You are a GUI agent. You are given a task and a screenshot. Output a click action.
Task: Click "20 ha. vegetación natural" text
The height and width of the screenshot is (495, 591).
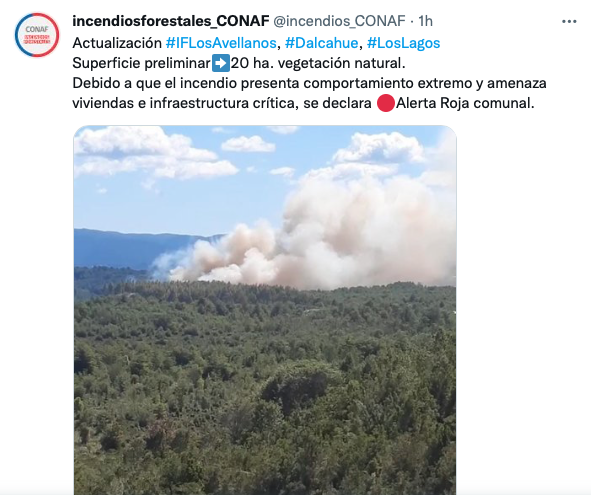[x=318, y=63]
